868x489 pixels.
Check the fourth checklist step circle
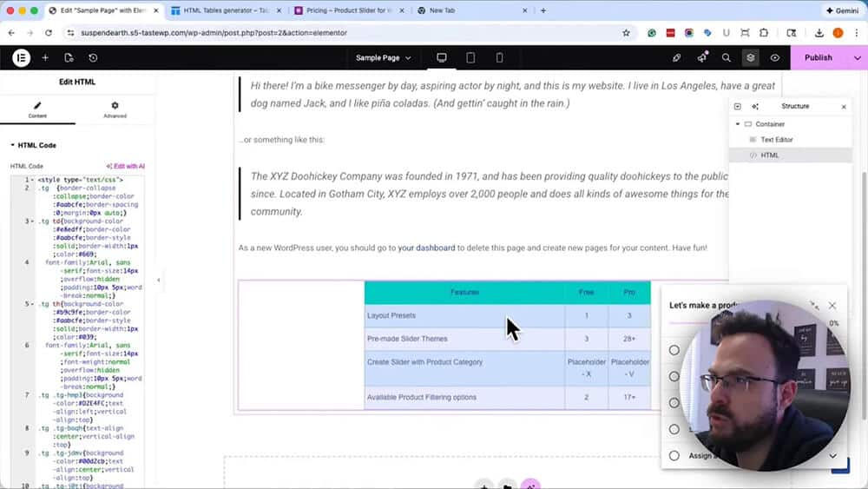click(674, 429)
